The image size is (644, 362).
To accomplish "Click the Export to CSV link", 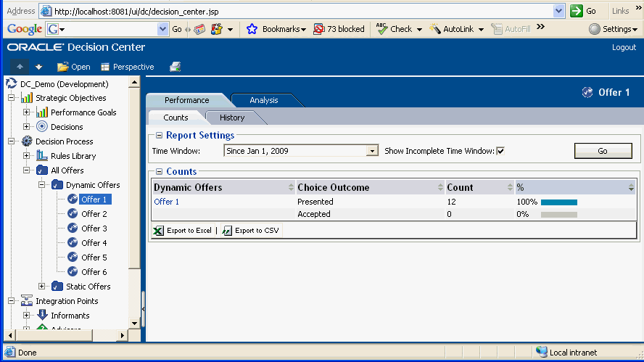I will 257,231.
